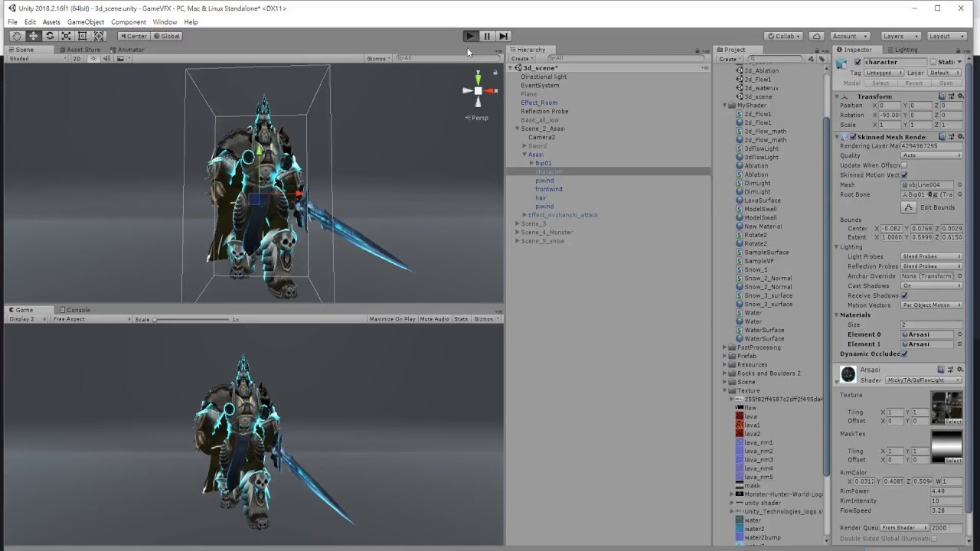Switch to the Console tab
The width and height of the screenshot is (980, 551).
[x=76, y=310]
